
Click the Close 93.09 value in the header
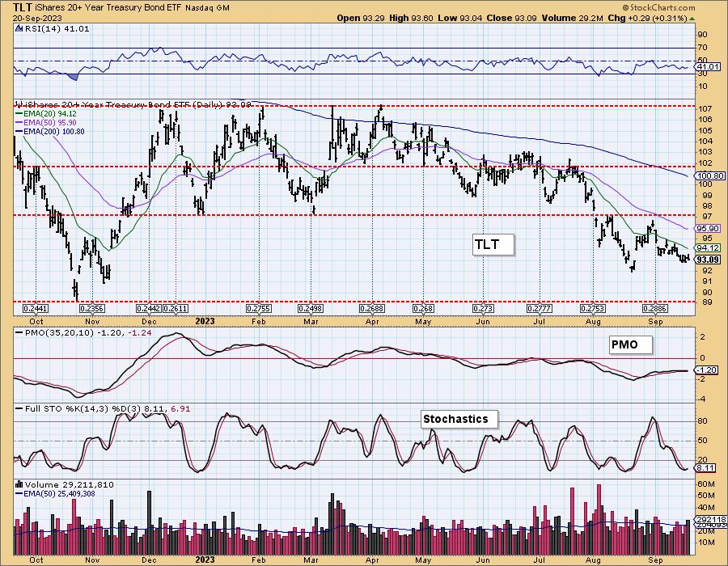[x=512, y=18]
